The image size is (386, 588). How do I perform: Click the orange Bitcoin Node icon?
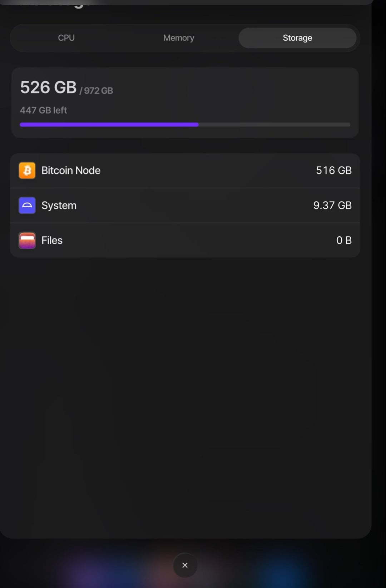[x=27, y=171]
